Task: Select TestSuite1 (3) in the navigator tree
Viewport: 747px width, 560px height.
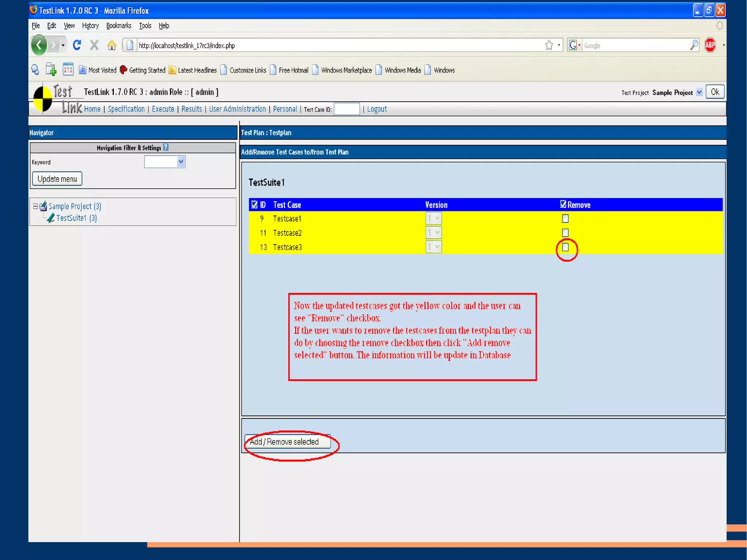Action: [x=77, y=218]
